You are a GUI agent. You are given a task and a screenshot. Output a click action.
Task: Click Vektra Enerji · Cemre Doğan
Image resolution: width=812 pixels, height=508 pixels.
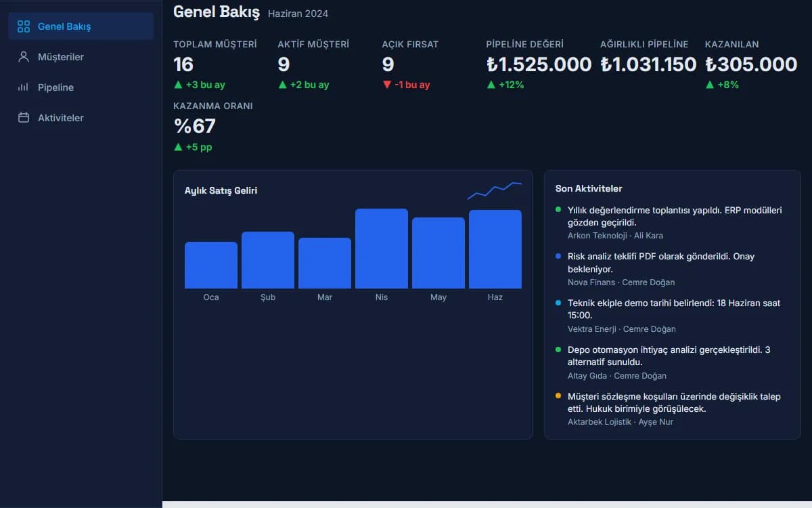pos(622,329)
